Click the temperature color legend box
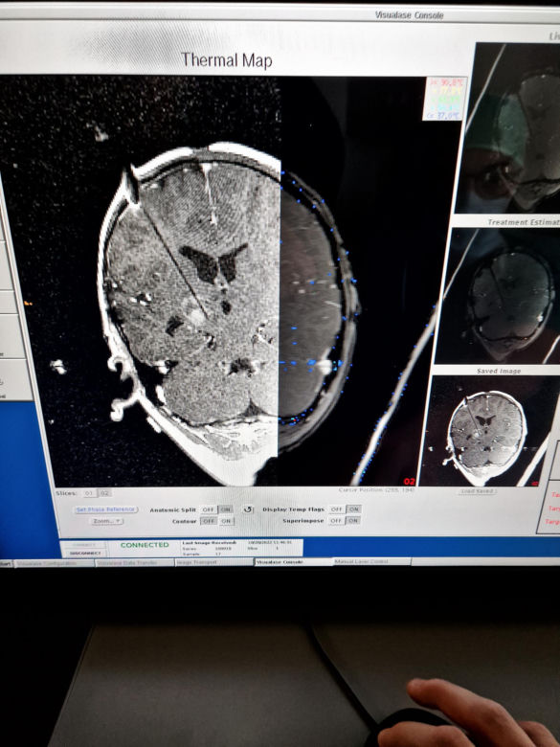The image size is (560, 747). pyautogui.click(x=445, y=99)
